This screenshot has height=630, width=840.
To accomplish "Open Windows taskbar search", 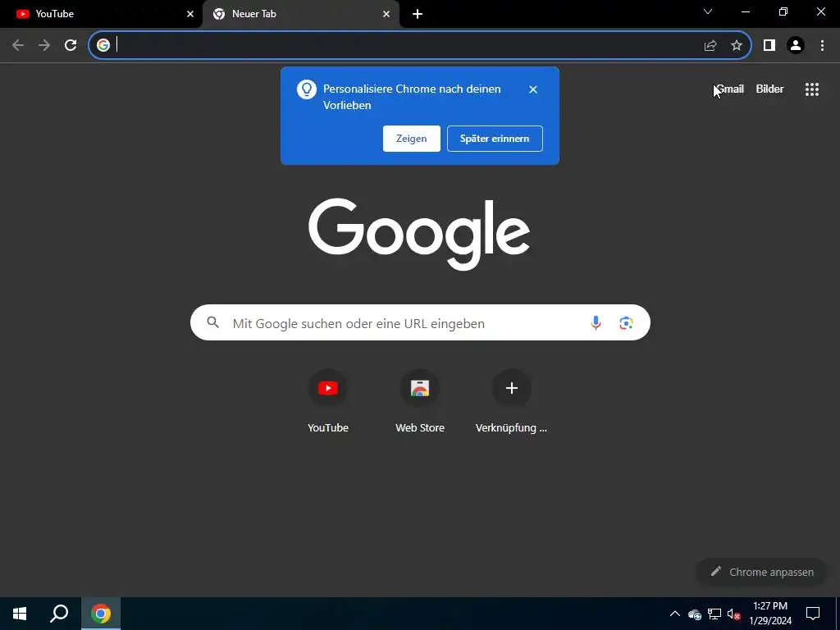I will pyautogui.click(x=59, y=614).
